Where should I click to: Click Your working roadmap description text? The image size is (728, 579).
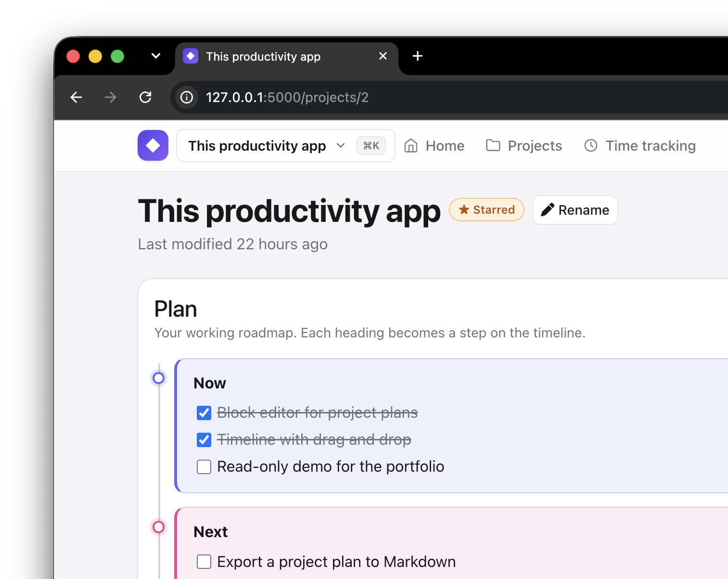click(370, 333)
